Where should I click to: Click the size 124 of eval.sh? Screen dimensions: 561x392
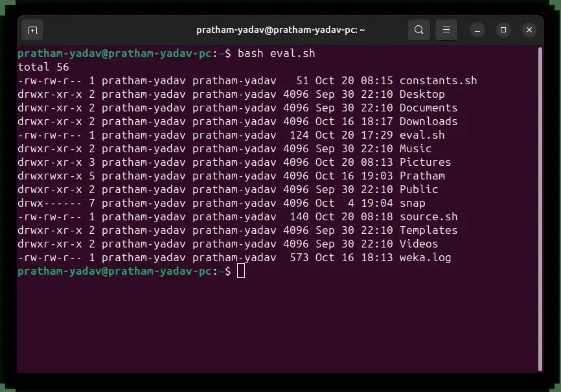point(299,135)
